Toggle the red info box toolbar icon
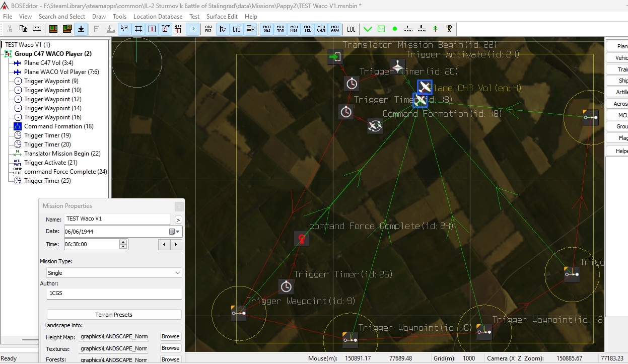Image resolution: width=628 pixels, height=364 pixels. [x=152, y=29]
